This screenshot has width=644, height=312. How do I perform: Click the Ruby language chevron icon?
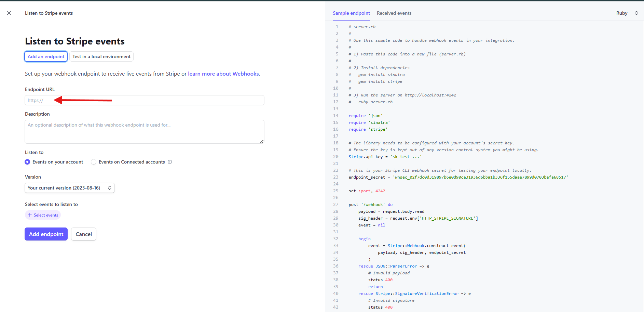pos(636,13)
